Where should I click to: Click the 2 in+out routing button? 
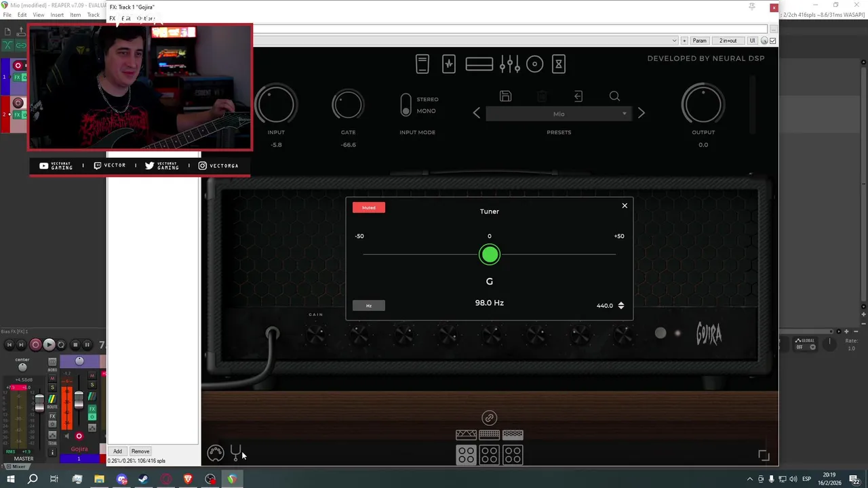(x=728, y=41)
